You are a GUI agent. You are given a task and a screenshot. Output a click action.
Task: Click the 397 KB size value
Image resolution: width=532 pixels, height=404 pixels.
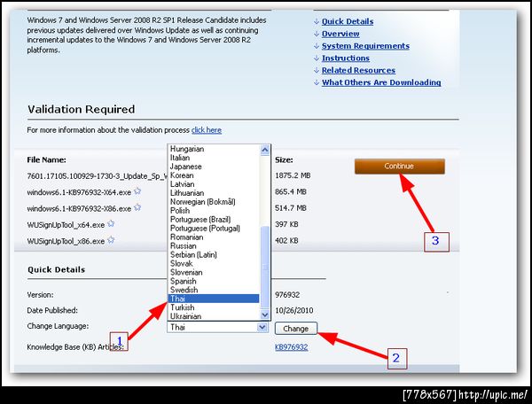286,224
